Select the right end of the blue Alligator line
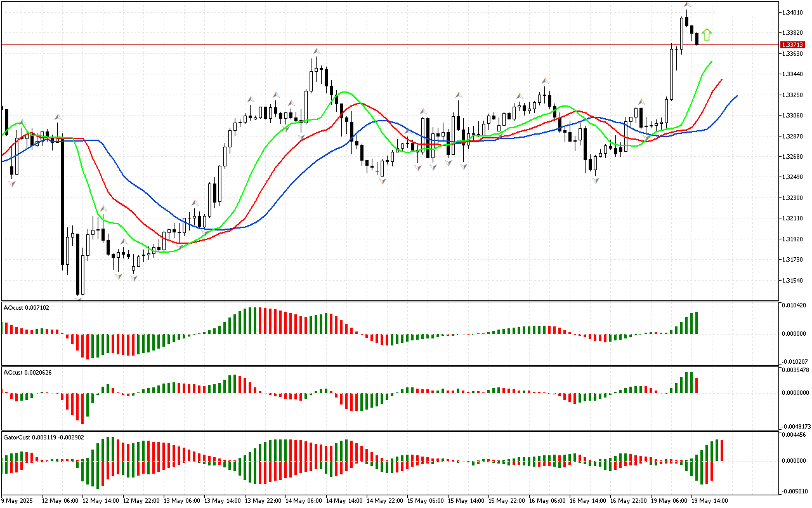The width and height of the screenshot is (812, 508). (737, 96)
